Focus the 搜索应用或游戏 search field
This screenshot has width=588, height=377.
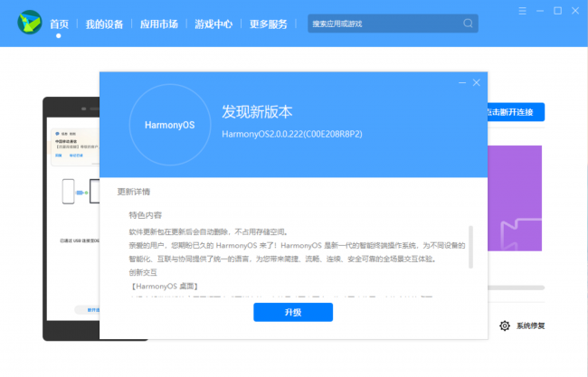pyautogui.click(x=393, y=24)
